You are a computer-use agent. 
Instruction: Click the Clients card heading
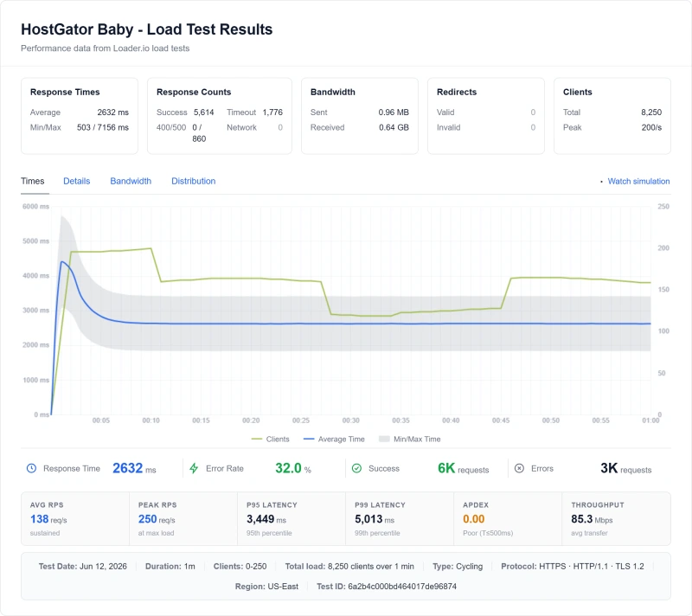point(577,92)
